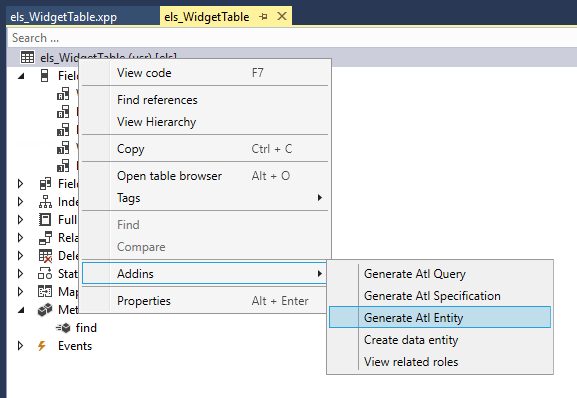Choose Copy from the context menu
The image size is (577, 398).
(205, 149)
